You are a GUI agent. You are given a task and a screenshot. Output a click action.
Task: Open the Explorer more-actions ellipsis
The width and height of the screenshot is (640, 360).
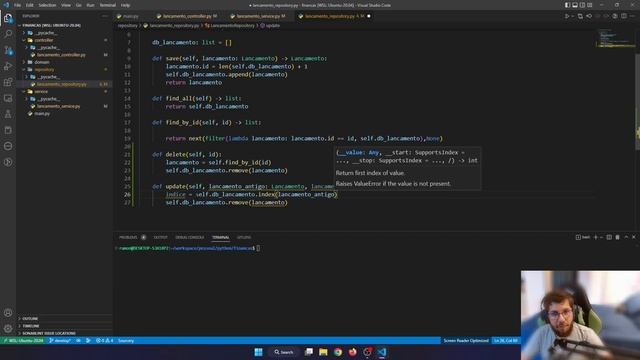tap(105, 16)
